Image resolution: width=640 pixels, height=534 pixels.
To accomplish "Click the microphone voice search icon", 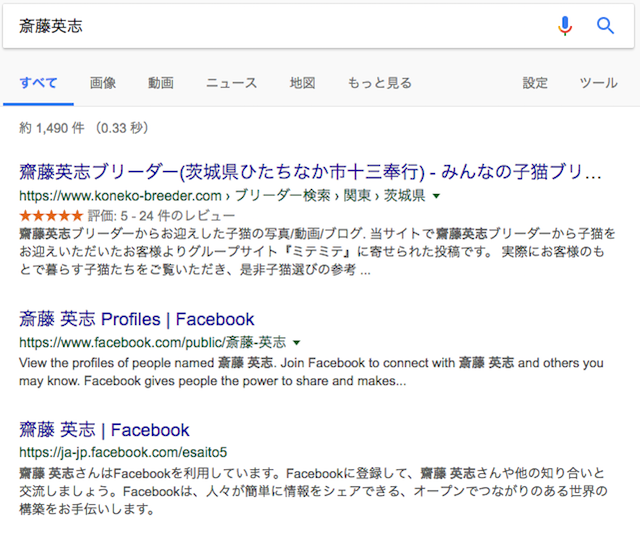I will click(565, 26).
